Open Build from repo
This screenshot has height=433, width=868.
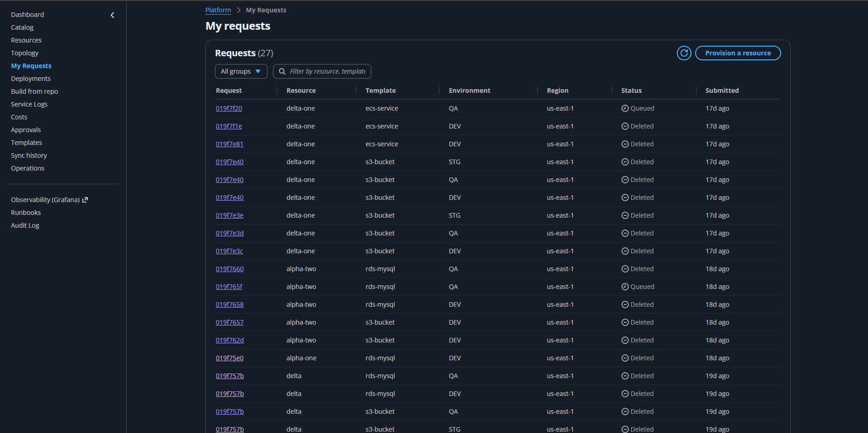[x=34, y=91]
